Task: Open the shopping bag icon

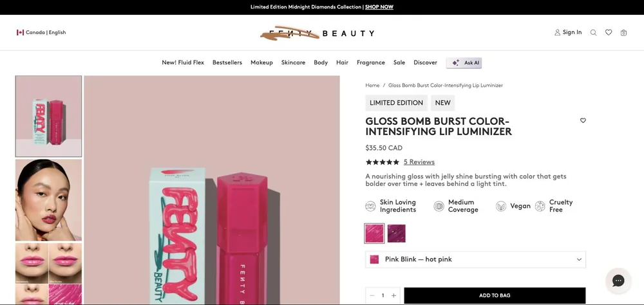Action: tap(623, 32)
